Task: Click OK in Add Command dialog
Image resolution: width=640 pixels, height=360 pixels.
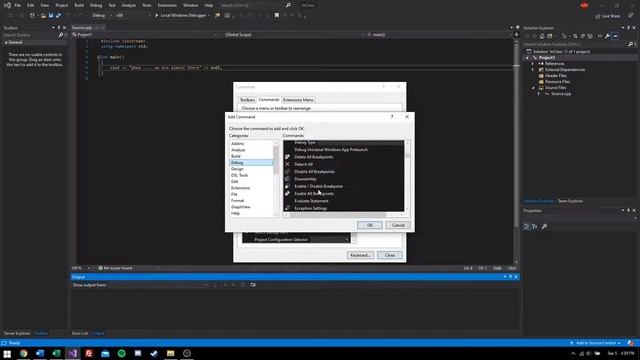Action: pyautogui.click(x=370, y=225)
